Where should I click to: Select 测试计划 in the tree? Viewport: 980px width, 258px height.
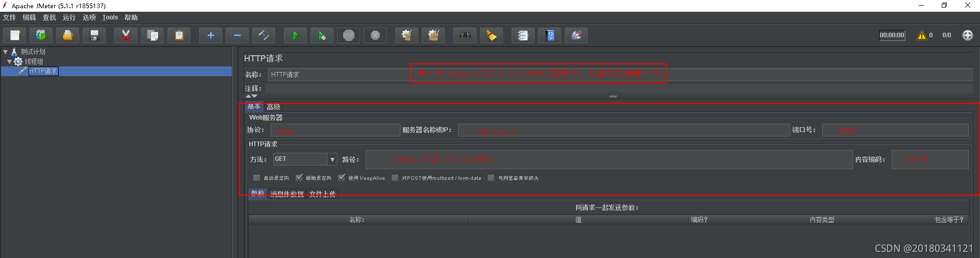33,52
